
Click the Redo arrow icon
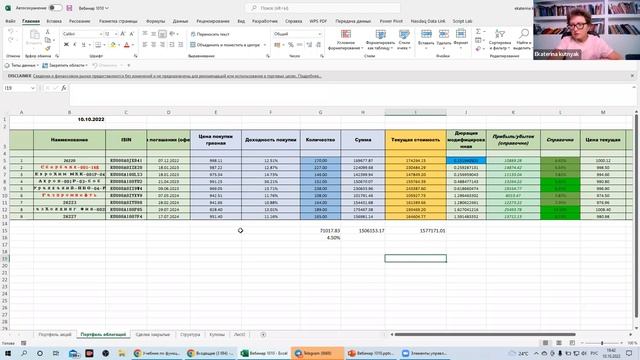click(x=11, y=40)
